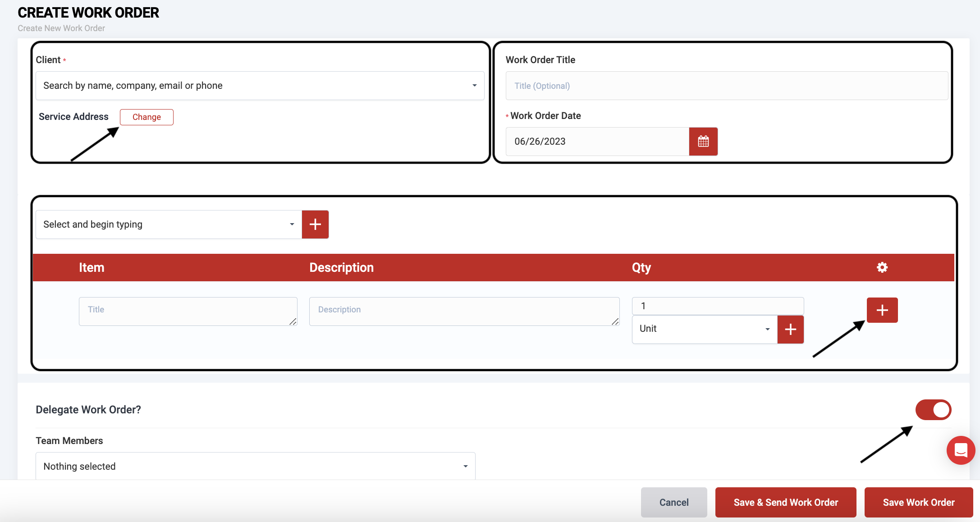Screen dimensions: 980x522
Task: Open Team Members Nothing selected dropdown
Action: pyautogui.click(x=255, y=466)
